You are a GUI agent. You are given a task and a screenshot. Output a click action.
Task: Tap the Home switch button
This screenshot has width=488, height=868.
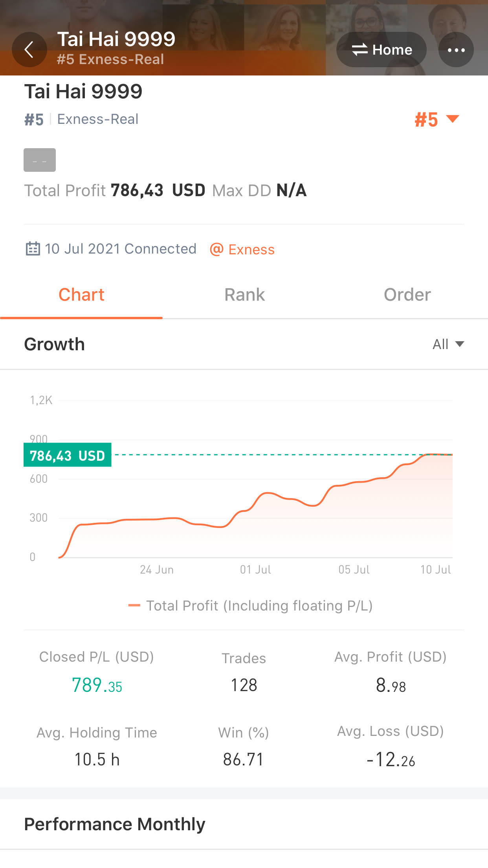382,50
